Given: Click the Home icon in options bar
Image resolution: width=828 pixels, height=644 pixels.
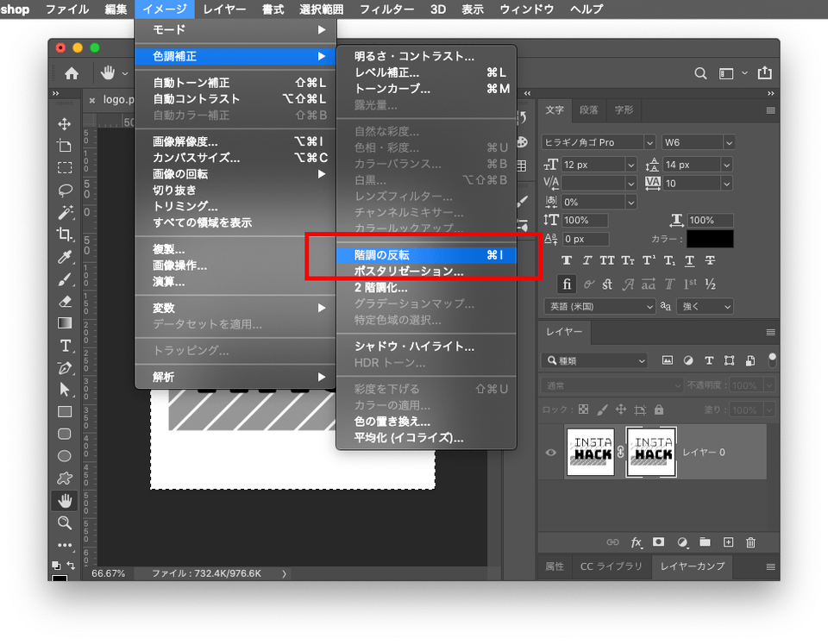Looking at the screenshot, I should click(72, 73).
